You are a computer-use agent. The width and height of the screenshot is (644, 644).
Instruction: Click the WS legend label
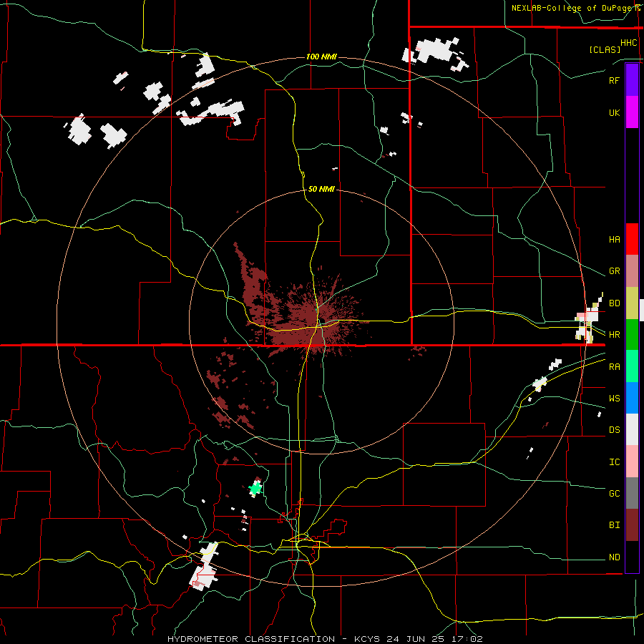point(614,399)
